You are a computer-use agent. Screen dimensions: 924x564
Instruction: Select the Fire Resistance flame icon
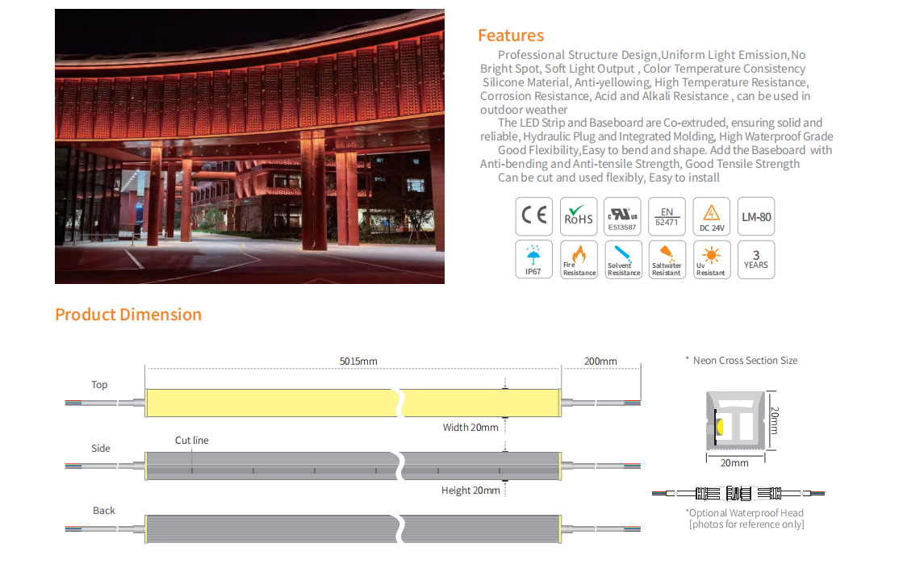tap(579, 260)
